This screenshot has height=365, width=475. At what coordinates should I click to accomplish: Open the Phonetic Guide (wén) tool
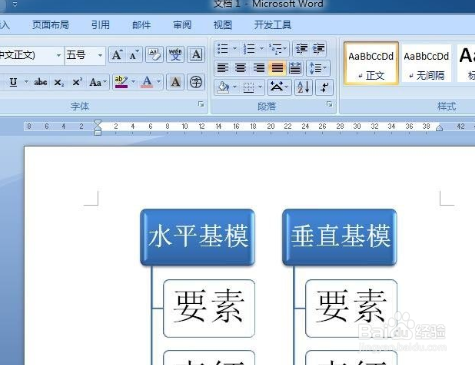point(175,55)
